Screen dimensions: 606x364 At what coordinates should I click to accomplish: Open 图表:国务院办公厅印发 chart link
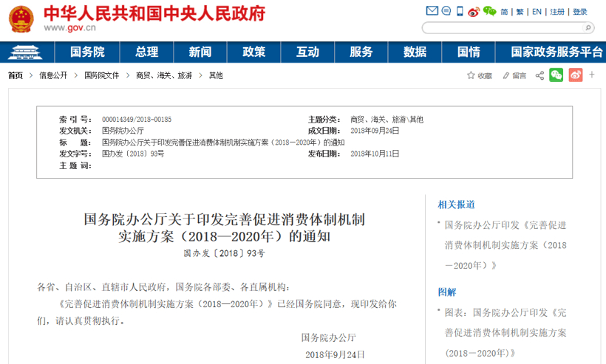coord(505,333)
